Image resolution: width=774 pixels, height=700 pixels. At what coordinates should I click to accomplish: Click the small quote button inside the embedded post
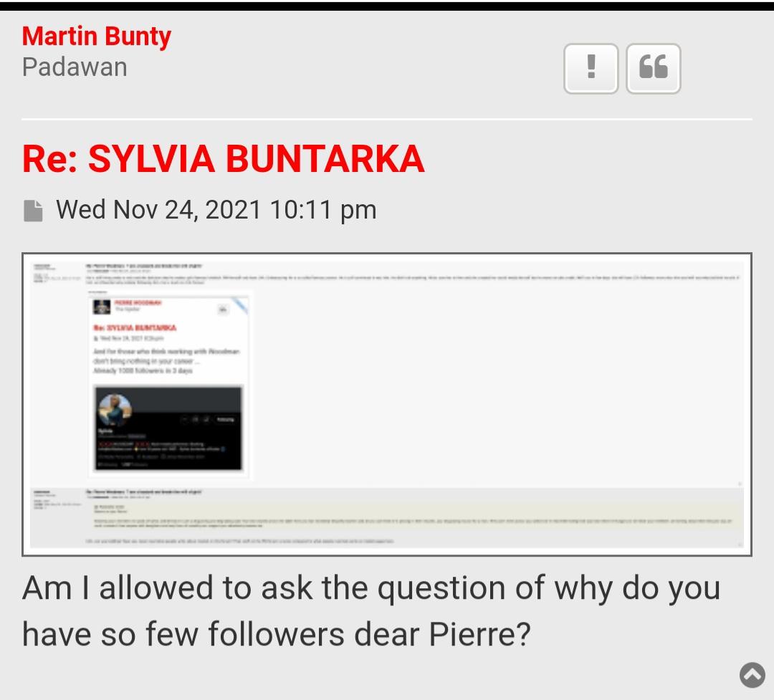[223, 309]
